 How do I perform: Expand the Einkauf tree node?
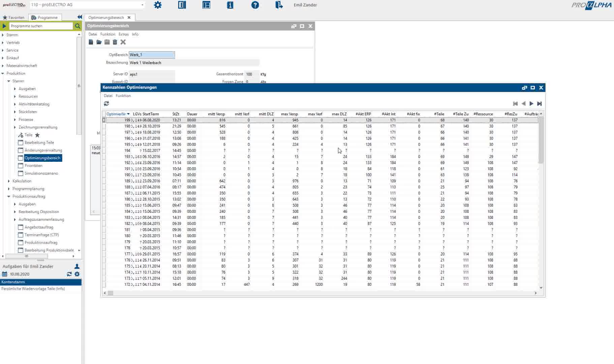[x=3, y=58]
